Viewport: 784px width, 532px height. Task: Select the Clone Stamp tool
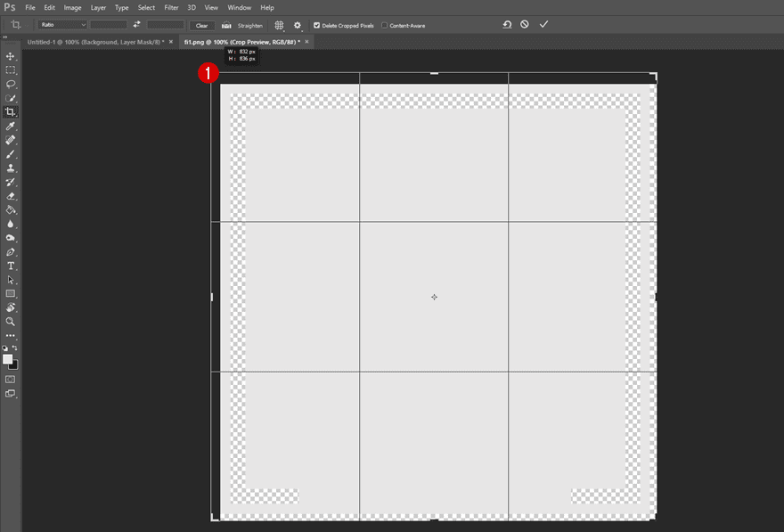point(10,168)
